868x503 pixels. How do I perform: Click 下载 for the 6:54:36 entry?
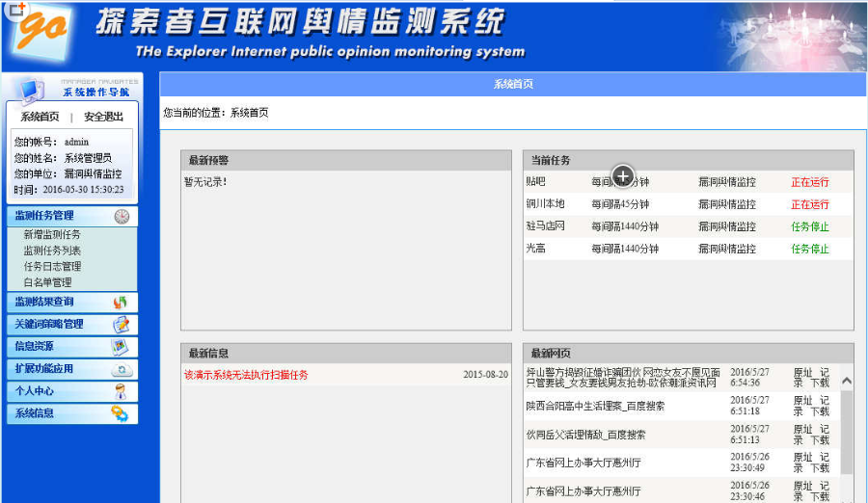[x=820, y=383]
